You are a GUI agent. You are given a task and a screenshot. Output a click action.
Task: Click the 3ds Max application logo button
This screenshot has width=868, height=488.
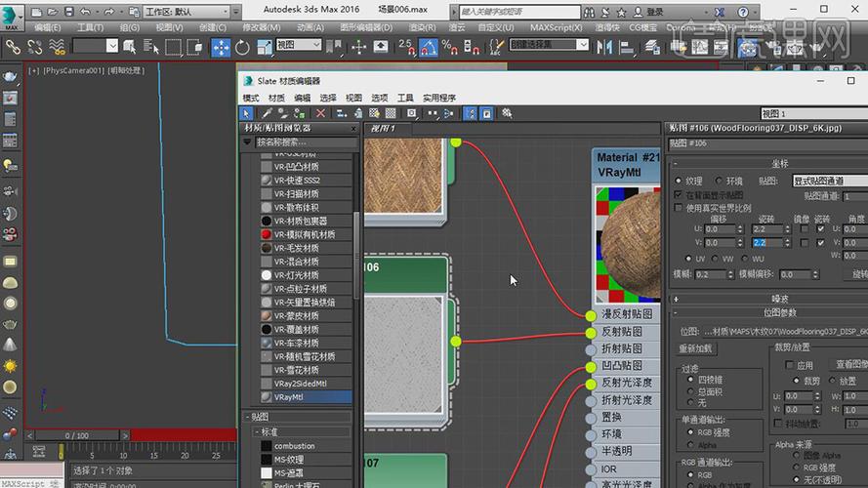12,16
